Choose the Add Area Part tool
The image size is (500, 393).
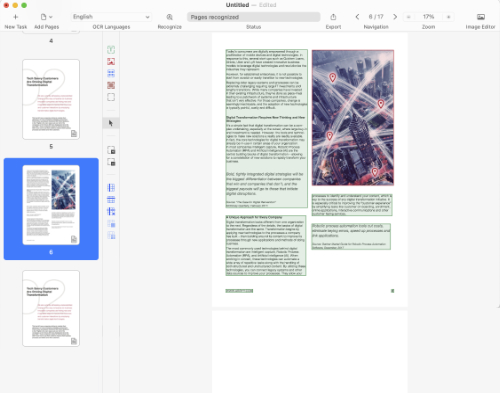111,150
